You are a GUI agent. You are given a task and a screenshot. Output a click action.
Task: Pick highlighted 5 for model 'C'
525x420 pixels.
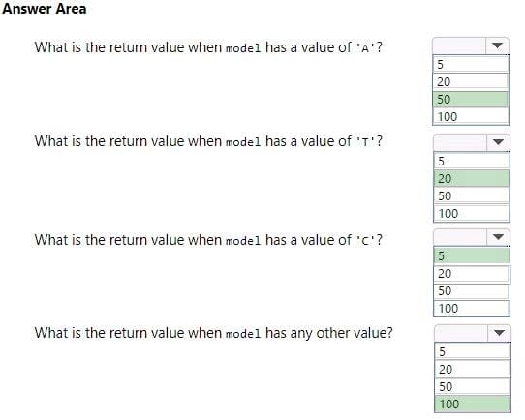pyautogui.click(x=472, y=255)
